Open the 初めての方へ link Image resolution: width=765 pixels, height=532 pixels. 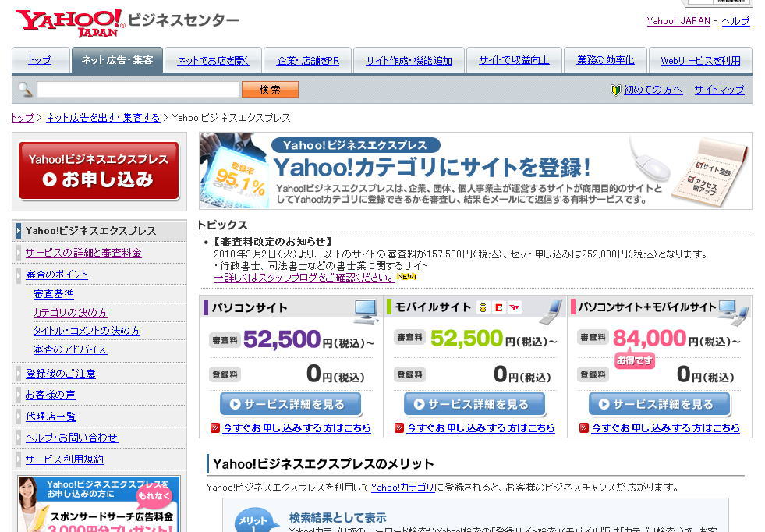point(653,90)
